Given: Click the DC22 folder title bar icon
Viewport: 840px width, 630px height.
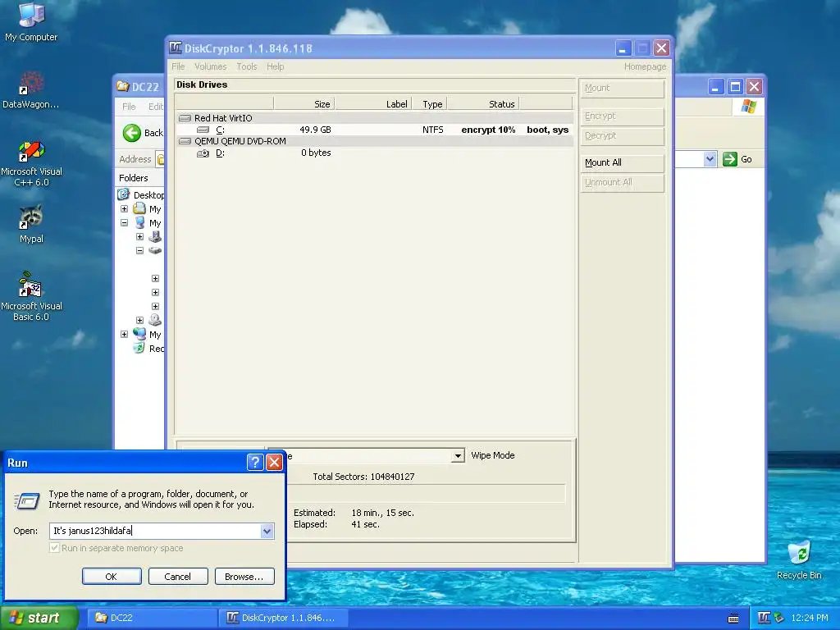Looking at the screenshot, I should pyautogui.click(x=123, y=86).
